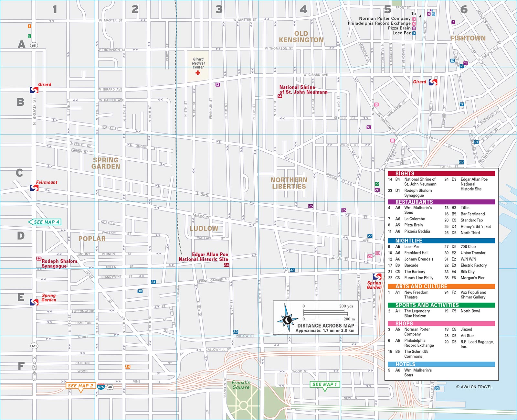Click the green SPORTS AND ACTIVITIES header
517x420 pixels.
[441, 305]
